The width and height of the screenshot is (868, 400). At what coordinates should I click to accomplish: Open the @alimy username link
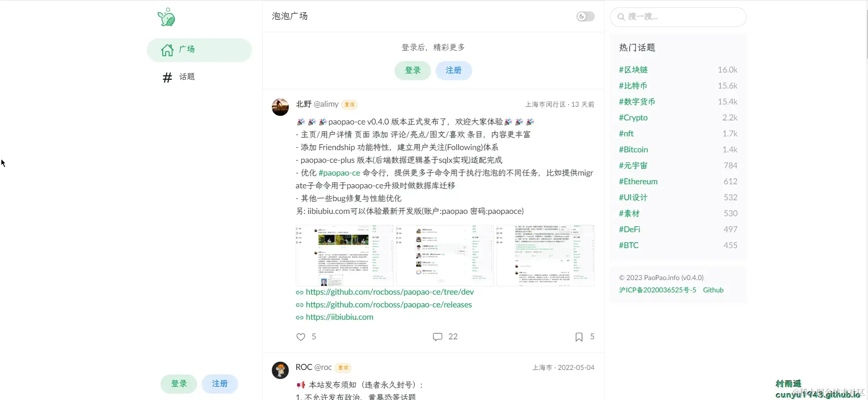[x=326, y=104]
